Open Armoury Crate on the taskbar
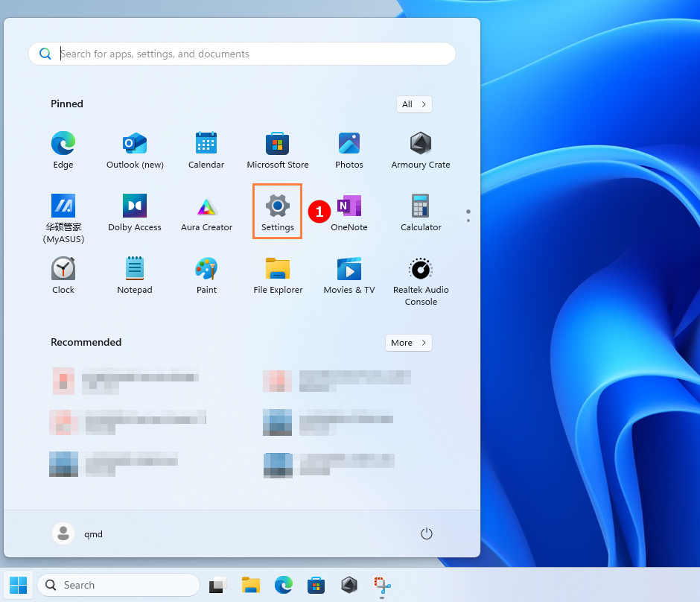 coord(349,585)
